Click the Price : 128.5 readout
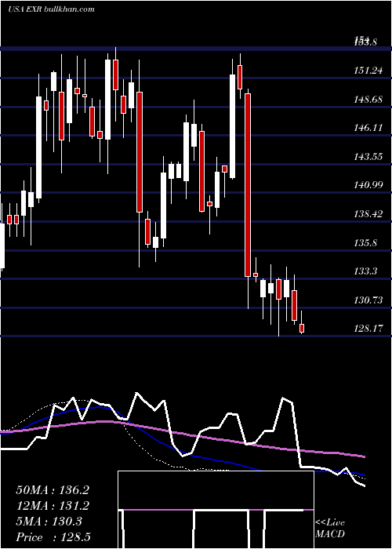Viewport: 392px width, 549px height. (53, 537)
